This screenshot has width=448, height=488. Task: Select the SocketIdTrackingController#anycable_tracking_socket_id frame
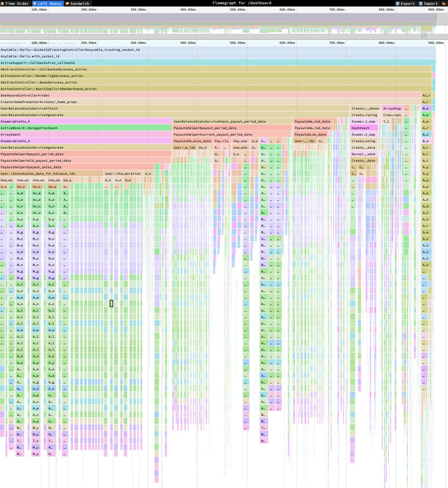(x=218, y=50)
